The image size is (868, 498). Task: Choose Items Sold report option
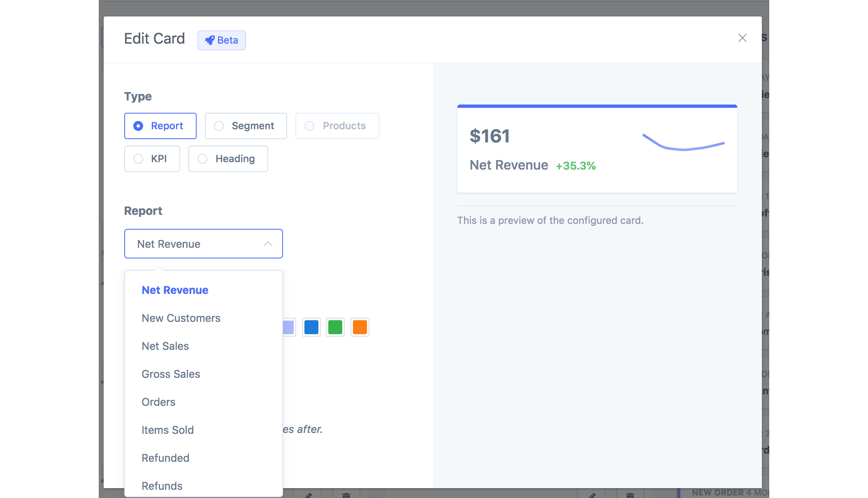point(167,430)
